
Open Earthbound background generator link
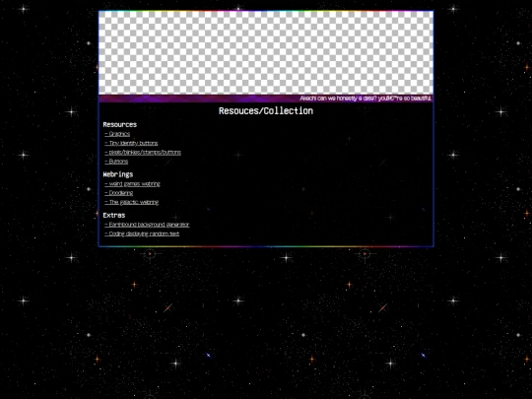[x=147, y=225]
